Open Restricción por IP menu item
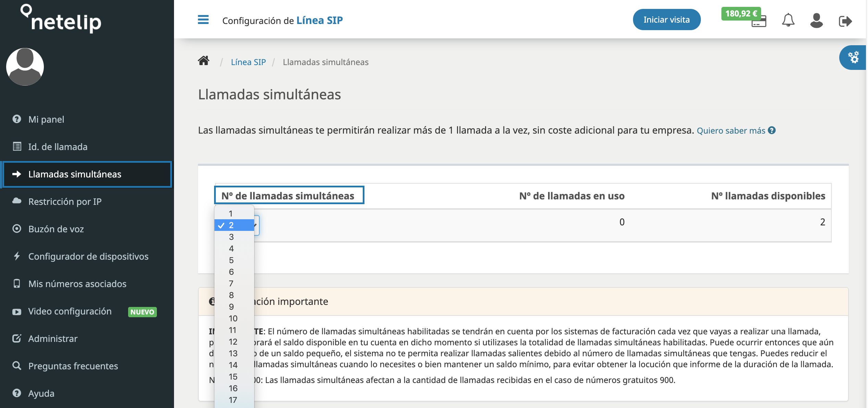868x408 pixels. pos(87,201)
